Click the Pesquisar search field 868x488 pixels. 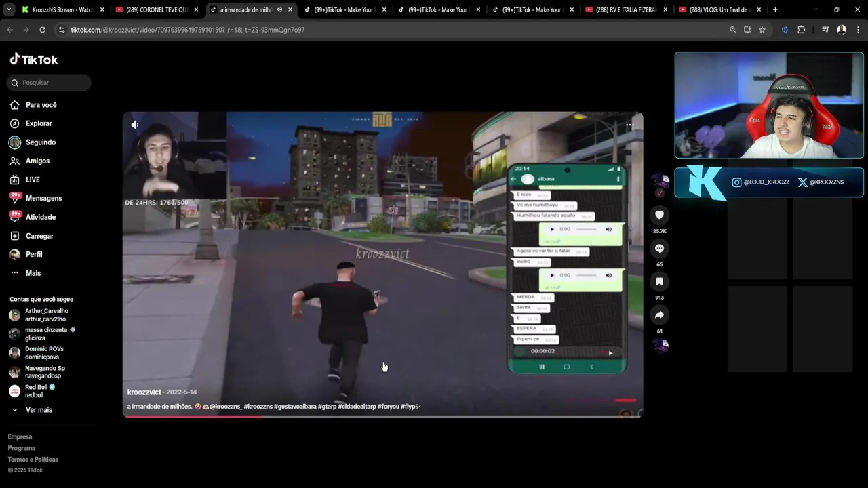(x=49, y=83)
